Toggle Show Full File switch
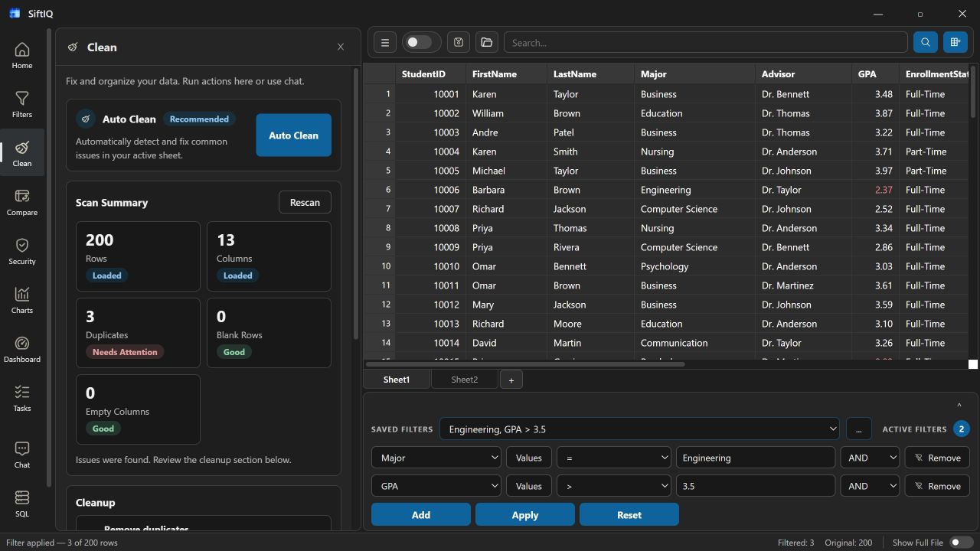980x551 pixels. point(962,542)
